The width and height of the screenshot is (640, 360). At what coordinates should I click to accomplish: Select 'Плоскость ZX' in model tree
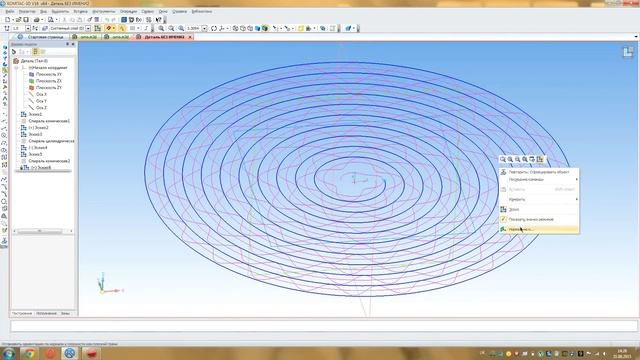coord(49,81)
